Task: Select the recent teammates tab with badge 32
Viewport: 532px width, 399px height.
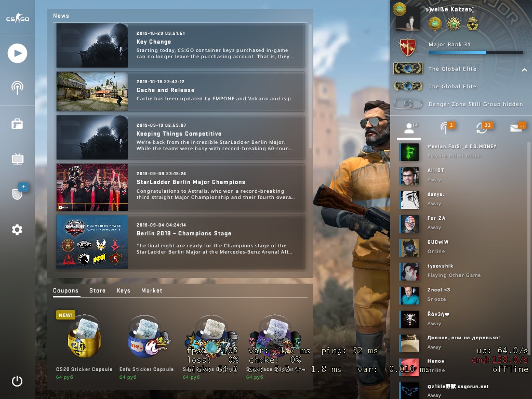Action: tap(485, 128)
